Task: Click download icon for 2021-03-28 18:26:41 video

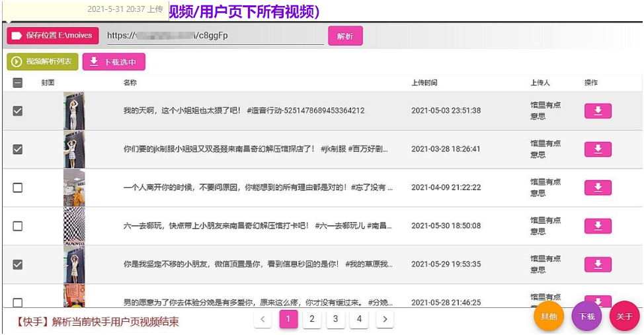Action: 598,149
